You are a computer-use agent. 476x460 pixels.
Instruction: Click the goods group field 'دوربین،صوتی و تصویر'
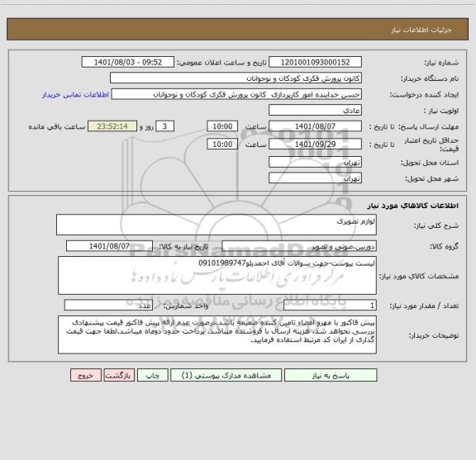[x=299, y=246]
